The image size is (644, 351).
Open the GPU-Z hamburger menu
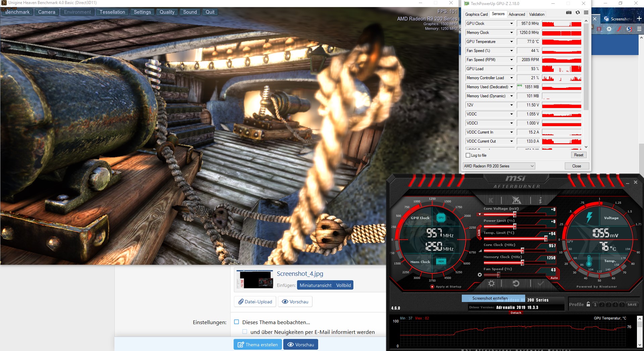[x=586, y=12]
